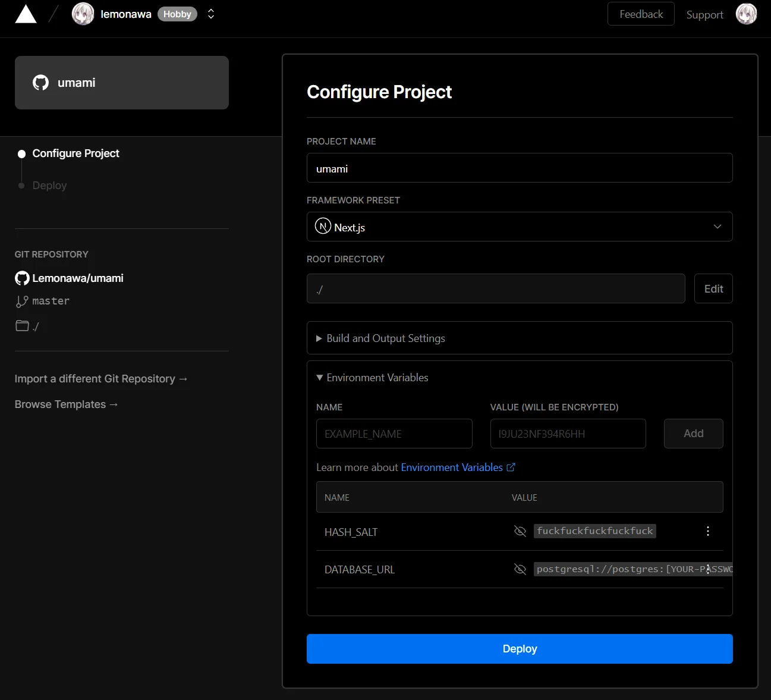The height and width of the screenshot is (700, 771).
Task: Click the blue Deploy button
Action: tap(520, 649)
